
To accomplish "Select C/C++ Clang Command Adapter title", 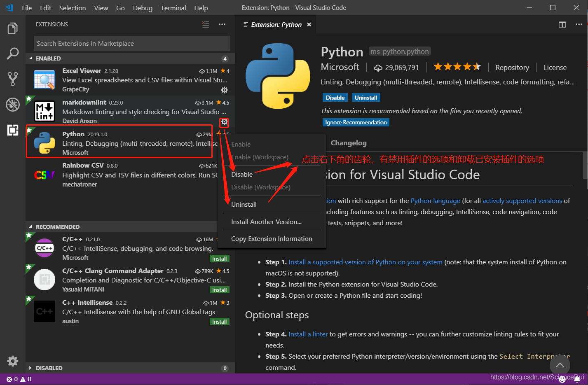I will tap(113, 271).
